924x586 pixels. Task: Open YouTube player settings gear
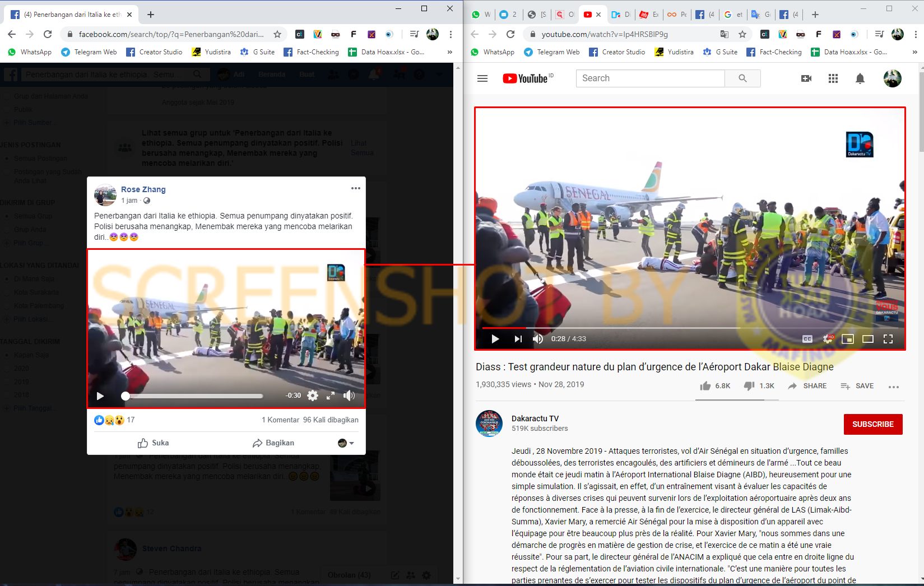[x=828, y=339]
